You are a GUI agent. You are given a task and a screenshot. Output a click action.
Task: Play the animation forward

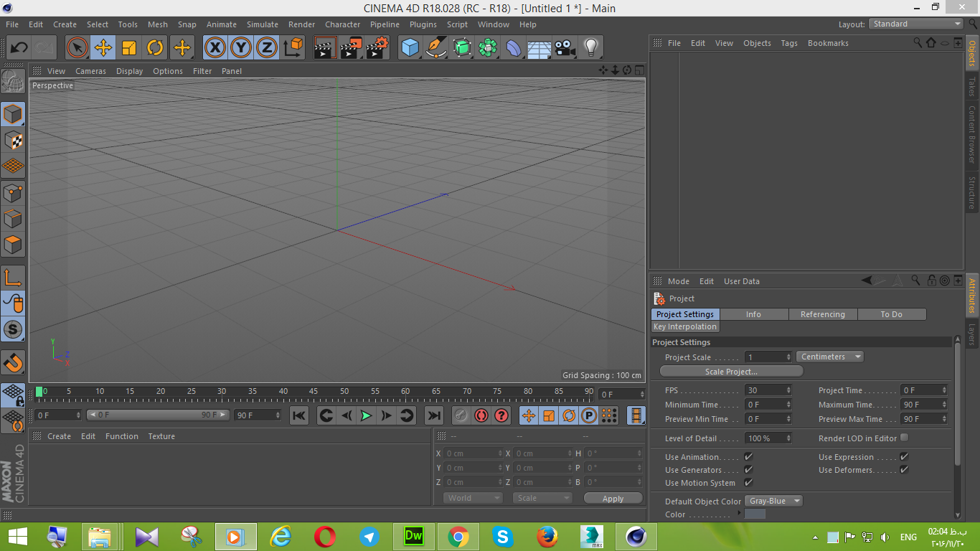[x=366, y=415]
